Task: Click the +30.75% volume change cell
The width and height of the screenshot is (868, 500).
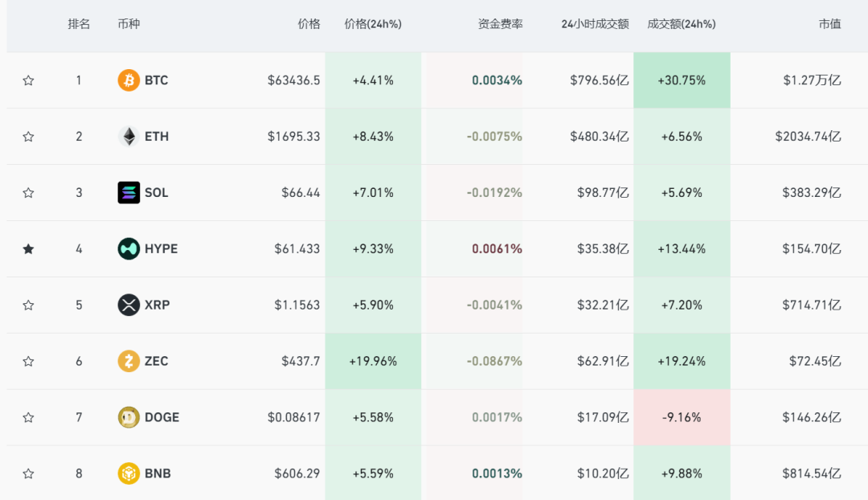Action: coord(682,80)
